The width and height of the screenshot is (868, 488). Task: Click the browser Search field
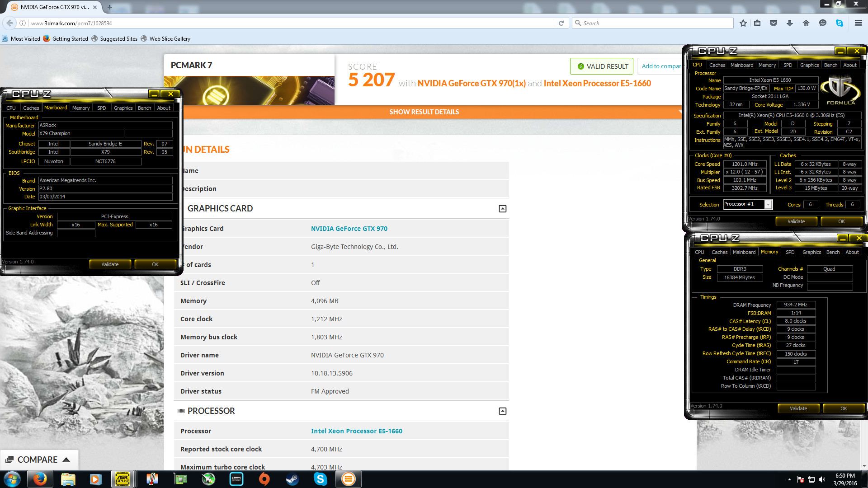(x=652, y=23)
